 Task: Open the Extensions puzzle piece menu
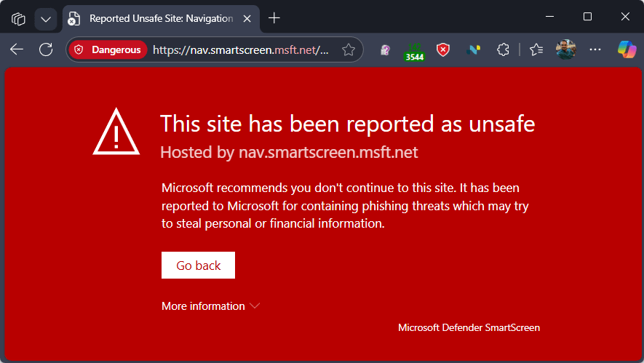tap(502, 49)
